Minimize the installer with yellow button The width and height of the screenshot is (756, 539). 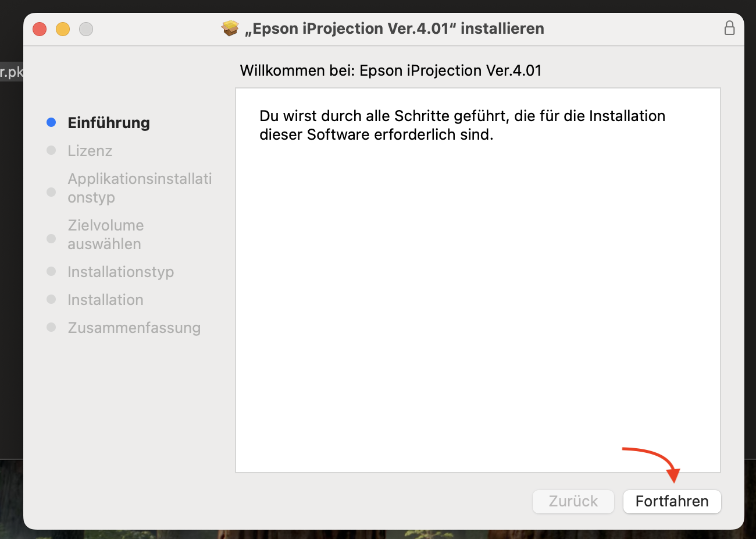point(63,29)
